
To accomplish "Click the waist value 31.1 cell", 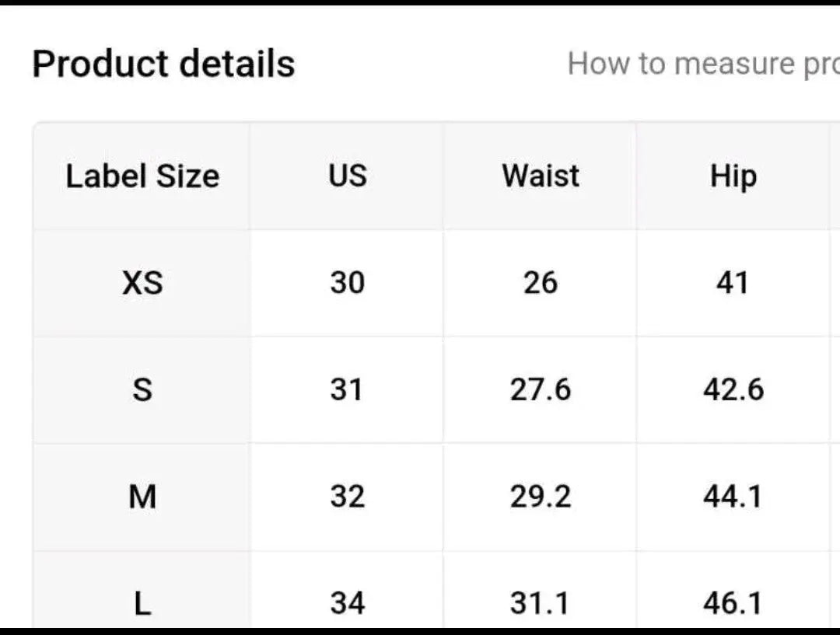I will click(x=541, y=603).
